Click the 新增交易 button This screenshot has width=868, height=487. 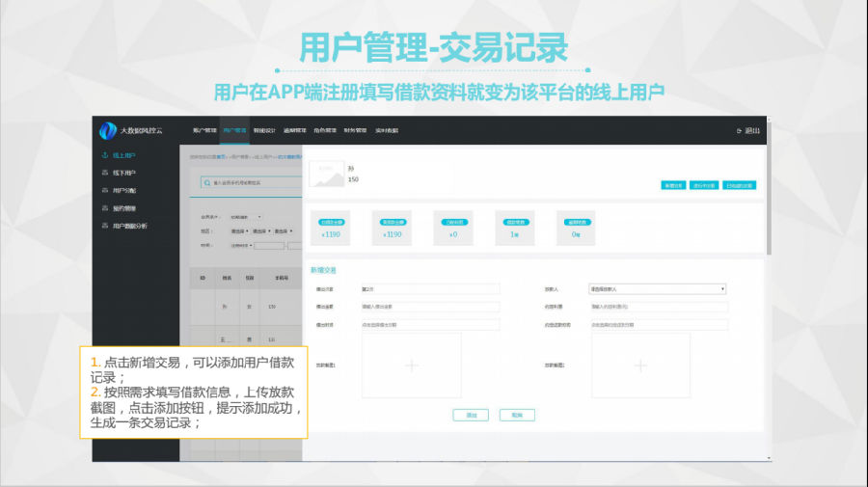(673, 185)
